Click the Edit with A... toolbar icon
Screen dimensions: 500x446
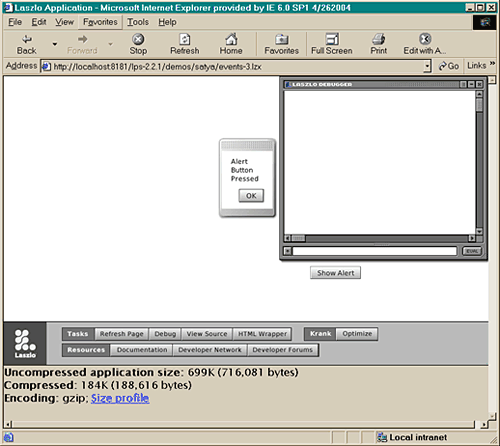(x=425, y=39)
